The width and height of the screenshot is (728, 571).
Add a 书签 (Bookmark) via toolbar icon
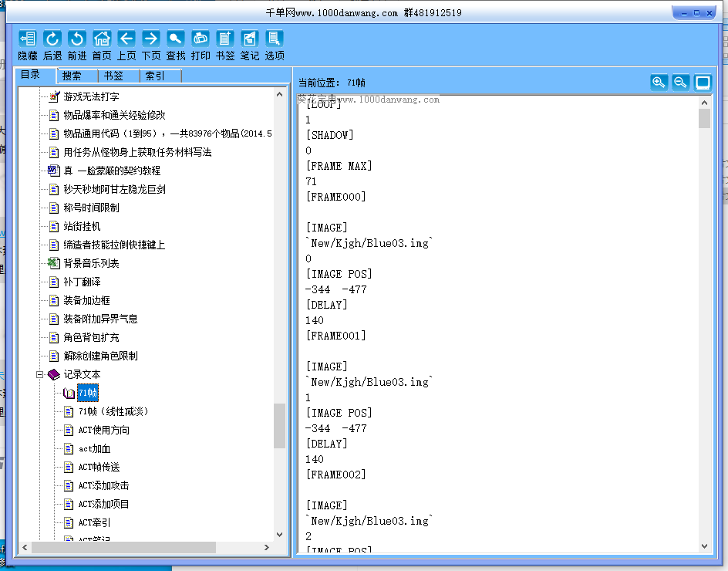225,39
